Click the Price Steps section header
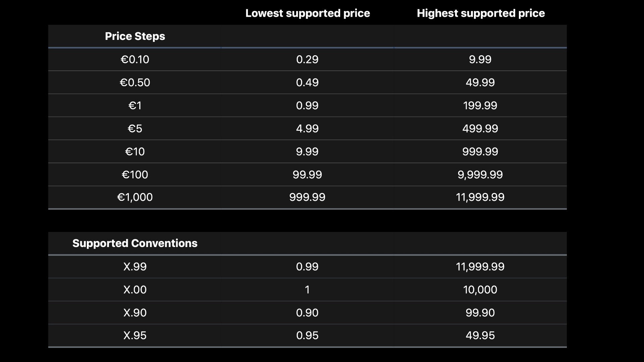Viewport: 644px width, 362px height. point(135,36)
